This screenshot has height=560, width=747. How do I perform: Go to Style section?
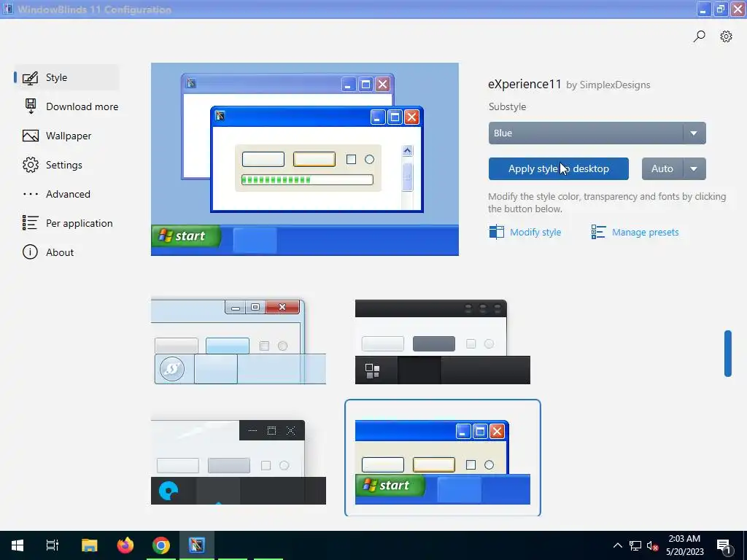point(66,77)
